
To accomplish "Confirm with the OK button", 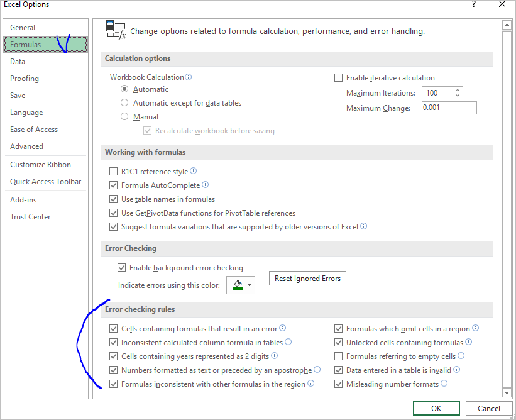I will (x=436, y=409).
